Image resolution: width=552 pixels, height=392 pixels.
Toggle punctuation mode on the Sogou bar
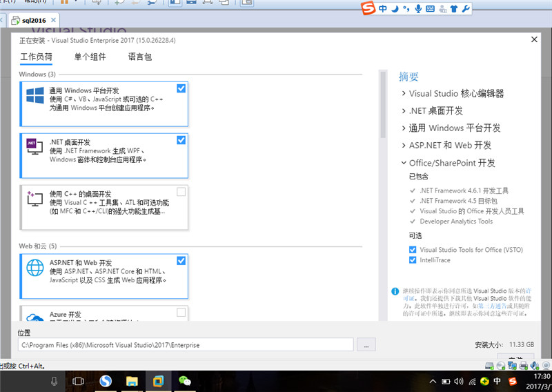[x=406, y=8]
